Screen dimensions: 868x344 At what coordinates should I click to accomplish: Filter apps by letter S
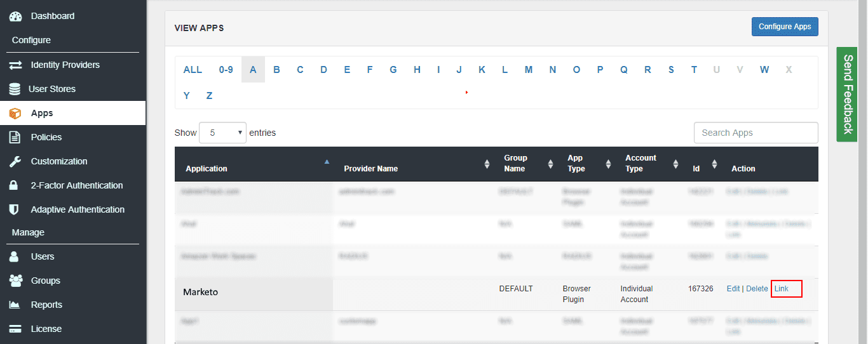(671, 70)
